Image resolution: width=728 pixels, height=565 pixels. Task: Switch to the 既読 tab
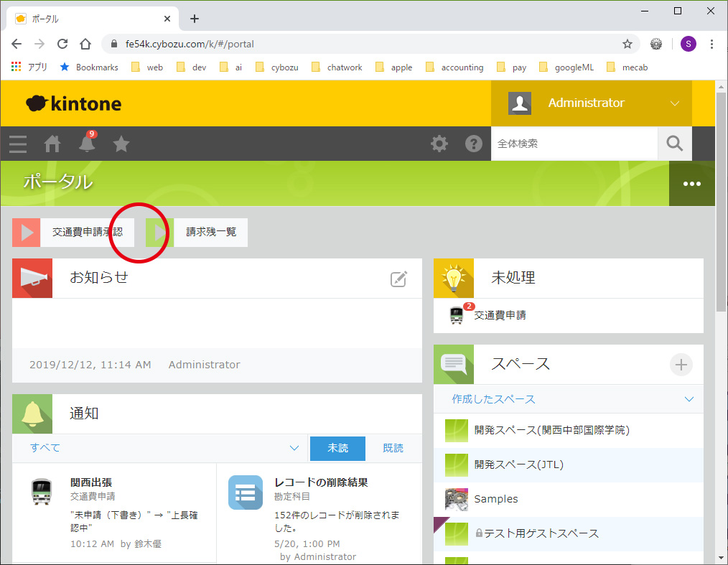pos(393,448)
